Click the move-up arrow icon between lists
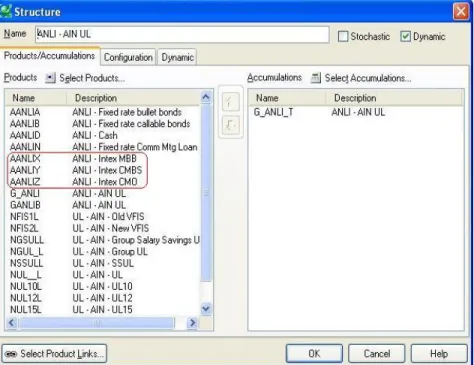 tap(231, 102)
